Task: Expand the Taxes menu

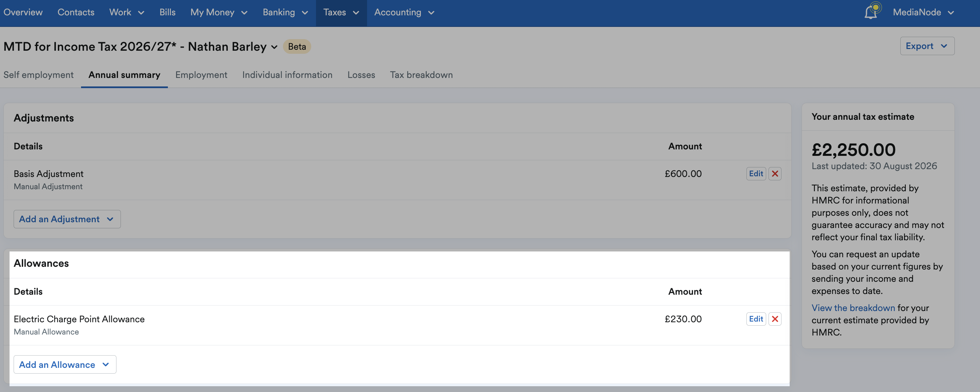Action: click(341, 13)
